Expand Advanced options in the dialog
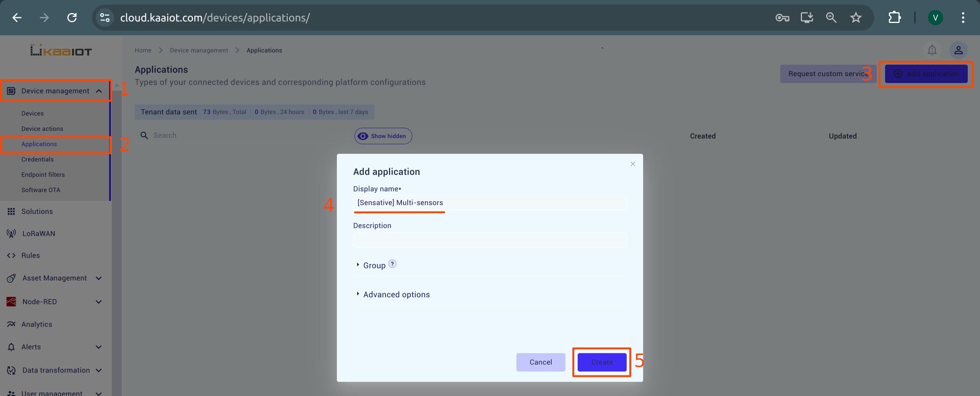The height and width of the screenshot is (396, 980). (396, 294)
